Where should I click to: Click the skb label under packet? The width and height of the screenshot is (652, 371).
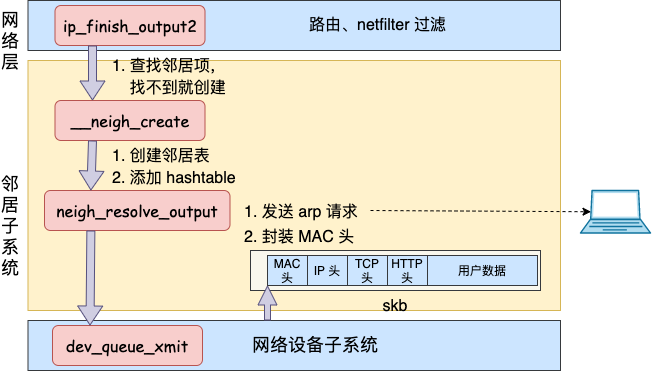click(395, 306)
